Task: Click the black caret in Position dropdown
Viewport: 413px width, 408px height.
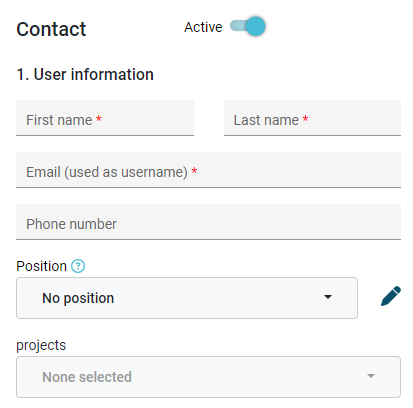Action: (x=328, y=297)
